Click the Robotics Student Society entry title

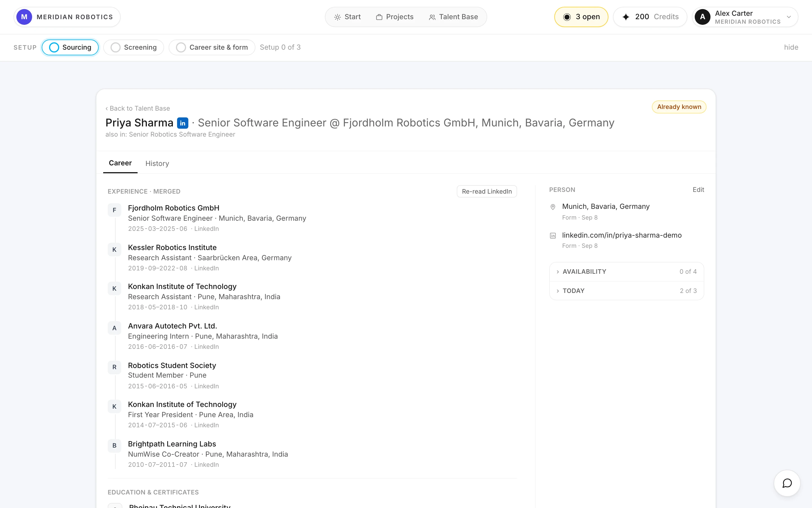click(x=172, y=365)
